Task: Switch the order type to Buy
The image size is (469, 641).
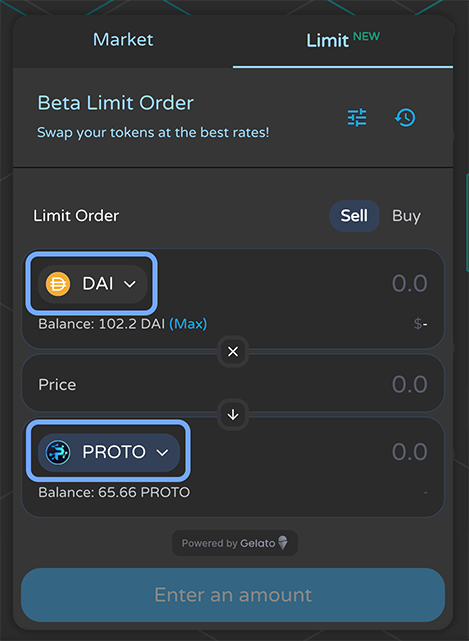Action: coord(406,215)
